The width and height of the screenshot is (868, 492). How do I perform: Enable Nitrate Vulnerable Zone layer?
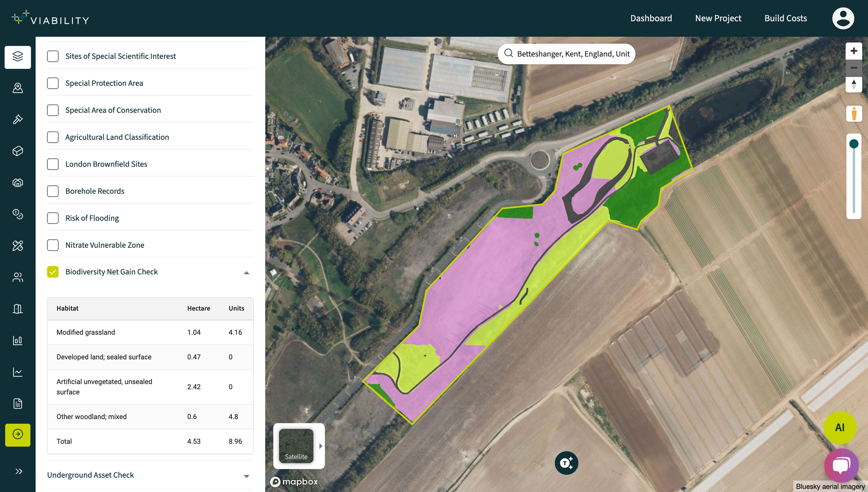pyautogui.click(x=53, y=245)
